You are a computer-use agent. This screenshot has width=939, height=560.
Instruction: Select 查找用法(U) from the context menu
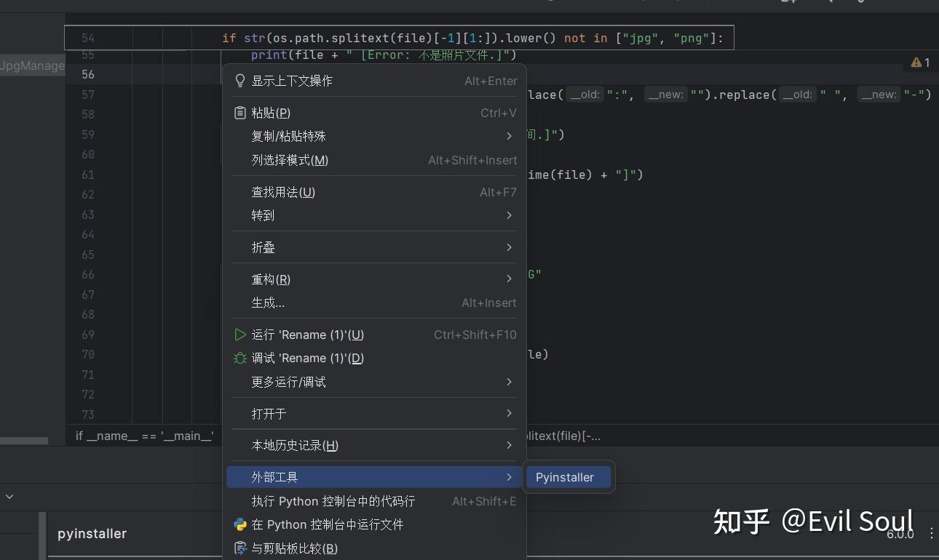283,192
